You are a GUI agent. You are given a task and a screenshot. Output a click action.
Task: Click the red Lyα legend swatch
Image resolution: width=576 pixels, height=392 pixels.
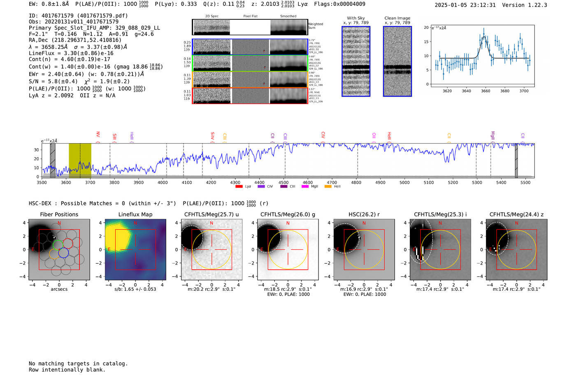[x=239, y=186]
